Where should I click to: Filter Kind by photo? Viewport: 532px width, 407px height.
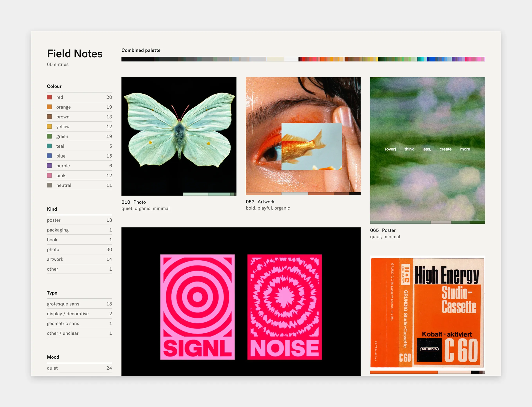click(79, 249)
